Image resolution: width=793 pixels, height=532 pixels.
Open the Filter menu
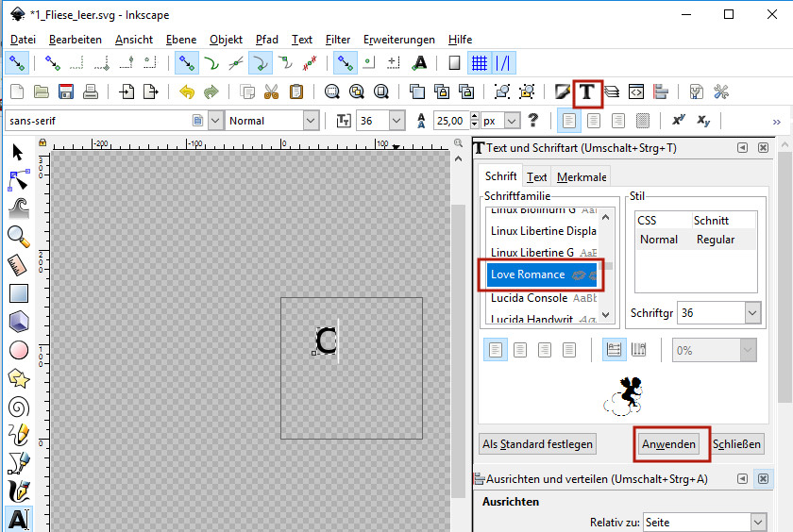tap(338, 40)
